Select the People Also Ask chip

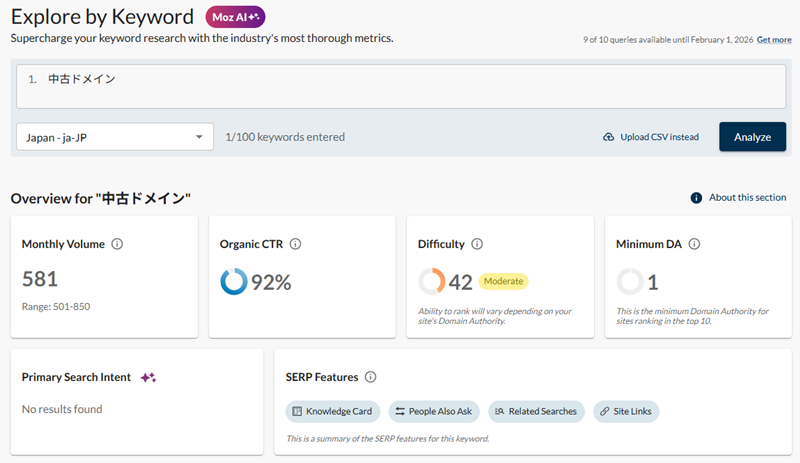pyautogui.click(x=434, y=411)
